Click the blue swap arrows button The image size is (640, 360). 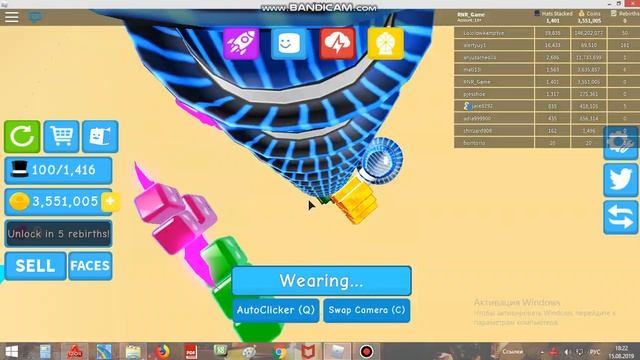click(620, 218)
